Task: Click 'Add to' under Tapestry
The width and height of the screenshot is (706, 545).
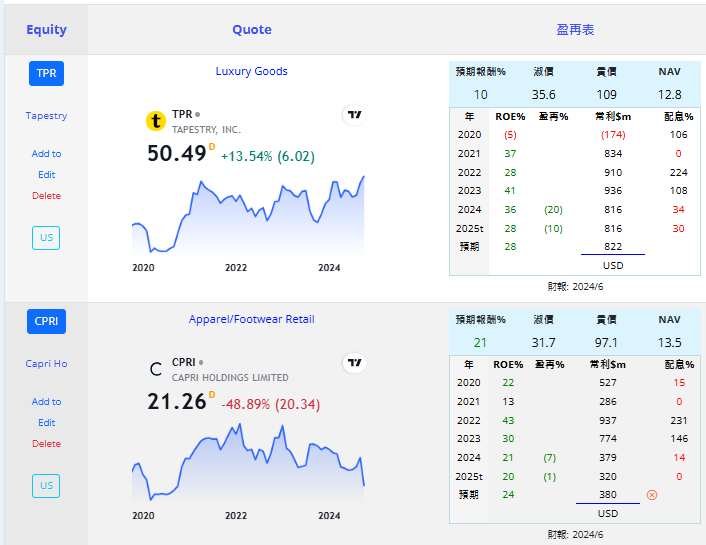Action: [x=46, y=154]
